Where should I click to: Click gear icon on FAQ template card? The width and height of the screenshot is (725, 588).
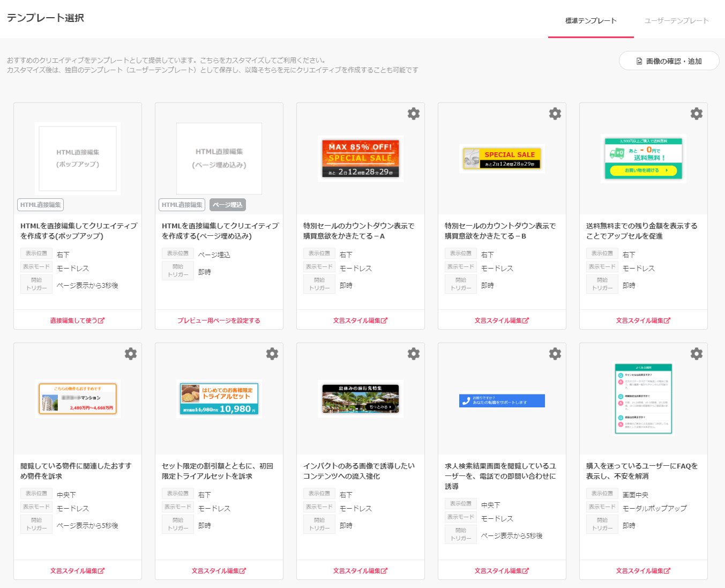(696, 354)
